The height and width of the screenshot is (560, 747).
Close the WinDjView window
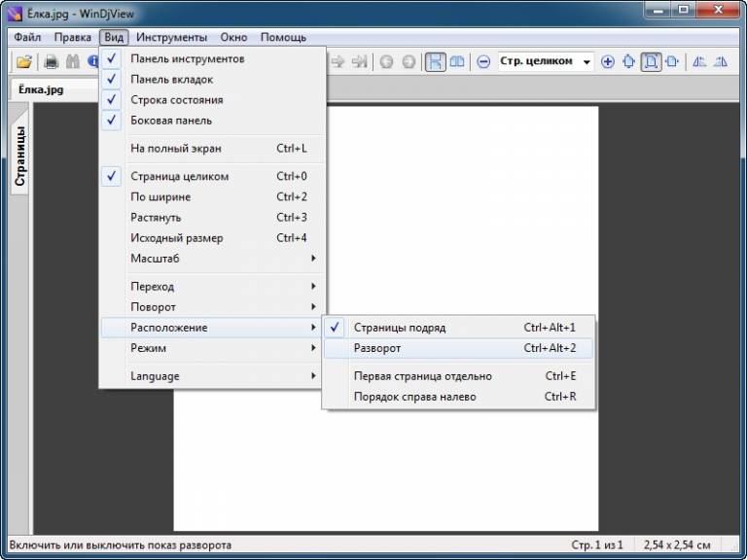[718, 10]
